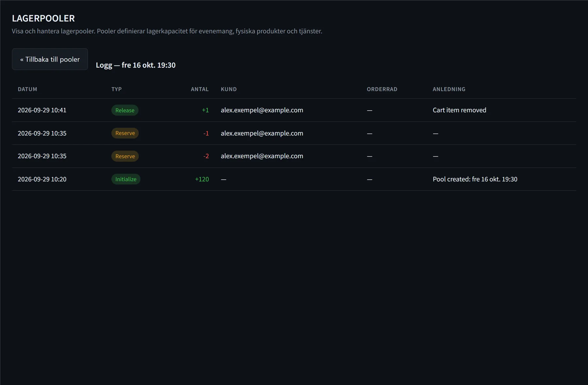Click the description starting "Visa och hantera lagerpooler"
The image size is (588, 385).
167,31
